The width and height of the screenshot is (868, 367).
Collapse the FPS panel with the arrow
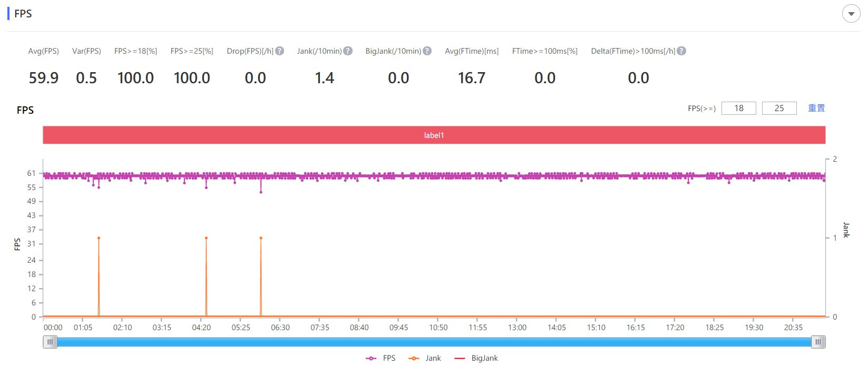[x=851, y=14]
